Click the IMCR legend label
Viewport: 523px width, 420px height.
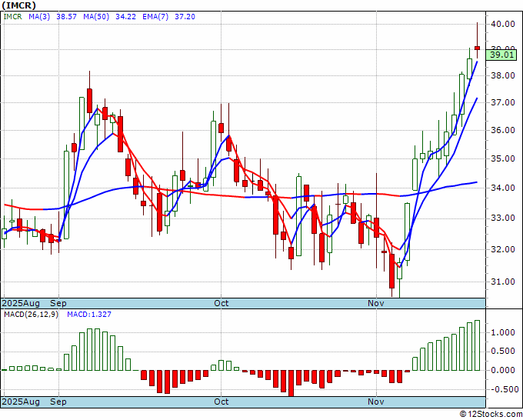(12, 17)
